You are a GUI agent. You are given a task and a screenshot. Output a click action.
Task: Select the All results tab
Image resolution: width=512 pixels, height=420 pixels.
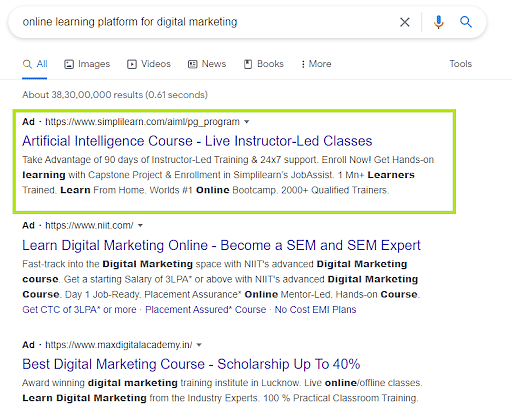35,64
